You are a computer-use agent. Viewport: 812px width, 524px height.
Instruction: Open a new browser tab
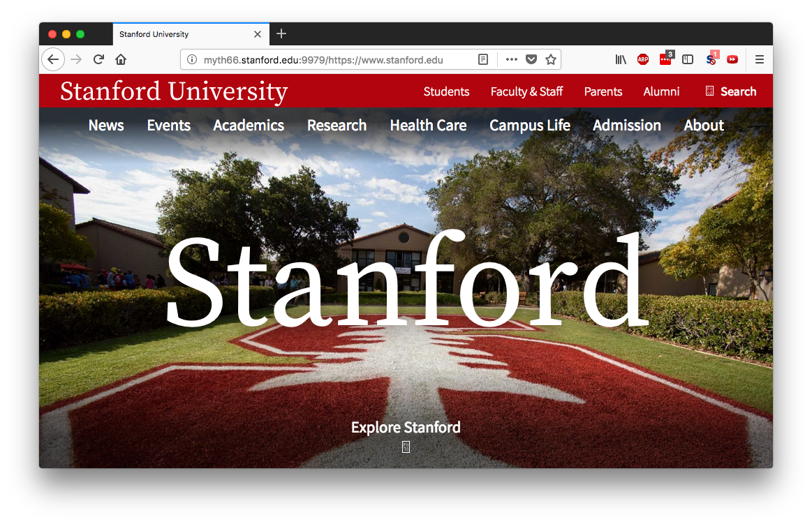(281, 33)
